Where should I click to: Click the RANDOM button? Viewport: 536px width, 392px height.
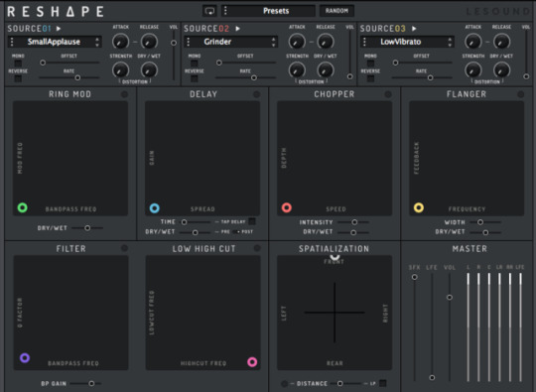pos(336,11)
